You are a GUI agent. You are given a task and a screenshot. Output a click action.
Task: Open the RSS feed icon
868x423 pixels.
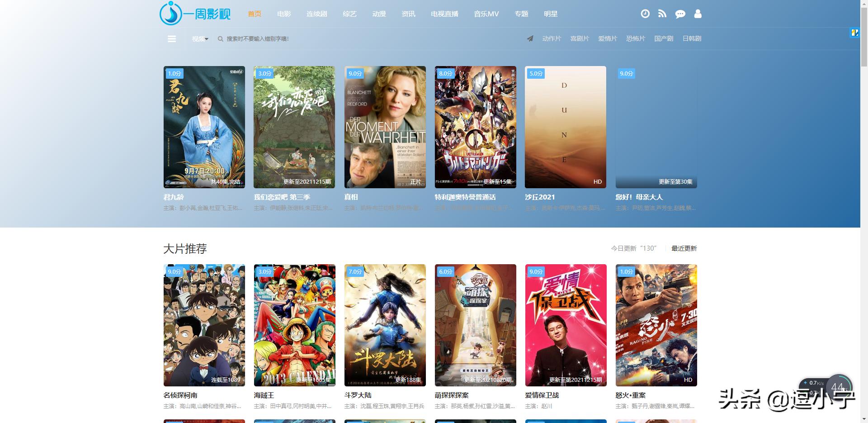point(662,14)
